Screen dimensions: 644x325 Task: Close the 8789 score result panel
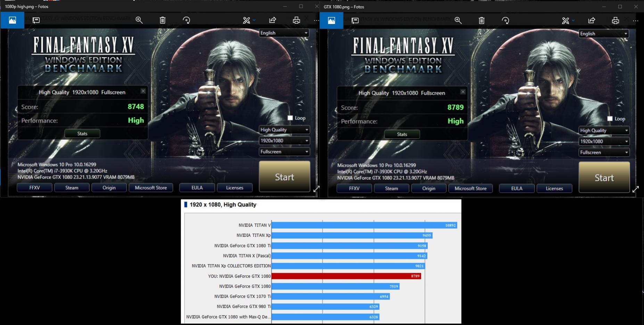[x=463, y=92]
